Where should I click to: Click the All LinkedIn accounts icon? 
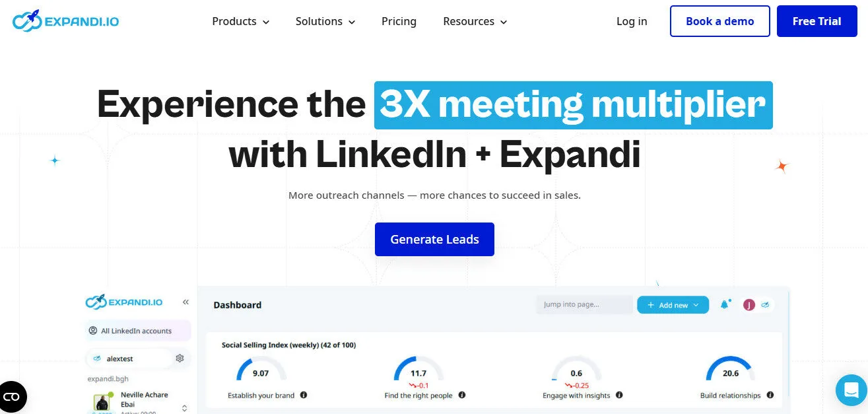pos(92,331)
